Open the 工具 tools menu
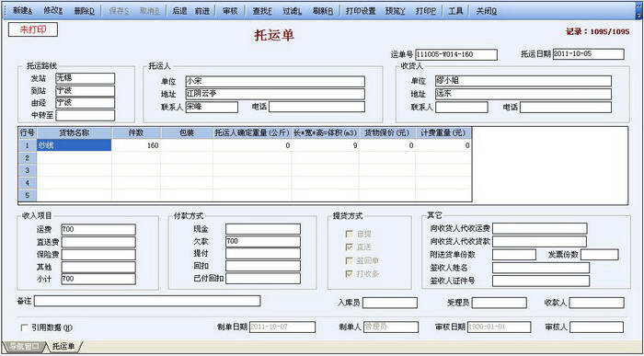This screenshot has height=356, width=644. [x=455, y=11]
